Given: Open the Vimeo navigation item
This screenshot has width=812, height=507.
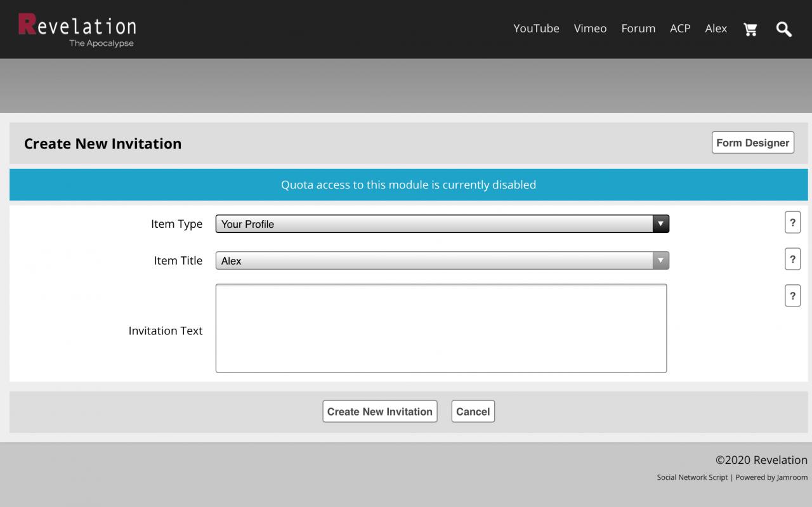Looking at the screenshot, I should [x=590, y=29].
